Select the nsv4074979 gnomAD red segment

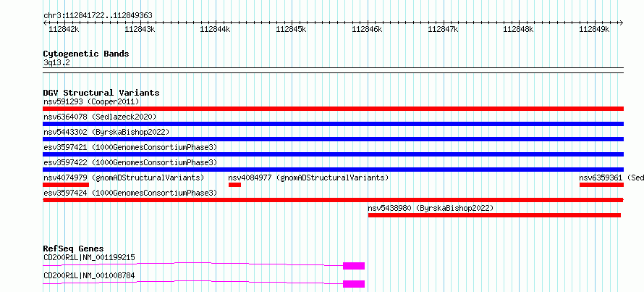point(66,185)
